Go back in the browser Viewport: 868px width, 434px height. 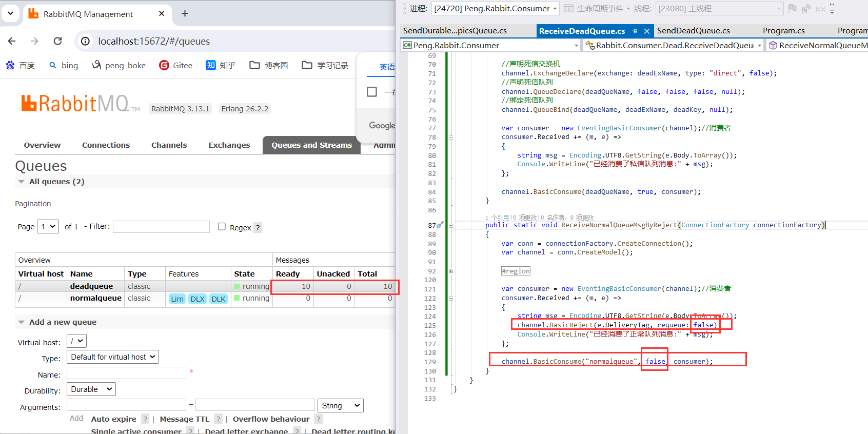[x=12, y=41]
